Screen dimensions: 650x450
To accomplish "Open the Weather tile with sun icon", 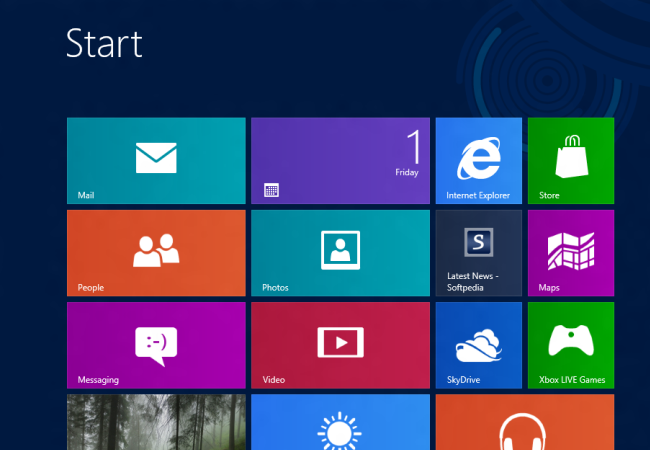I will click(x=340, y=422).
